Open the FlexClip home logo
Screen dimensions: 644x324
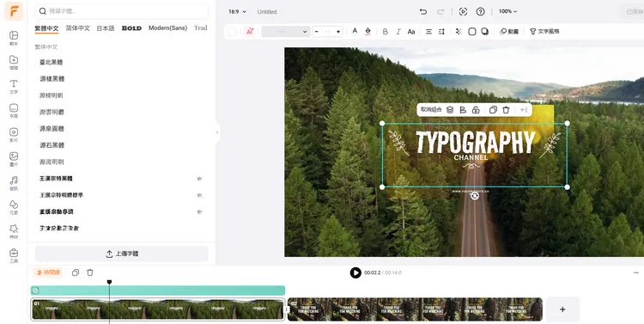point(14,11)
